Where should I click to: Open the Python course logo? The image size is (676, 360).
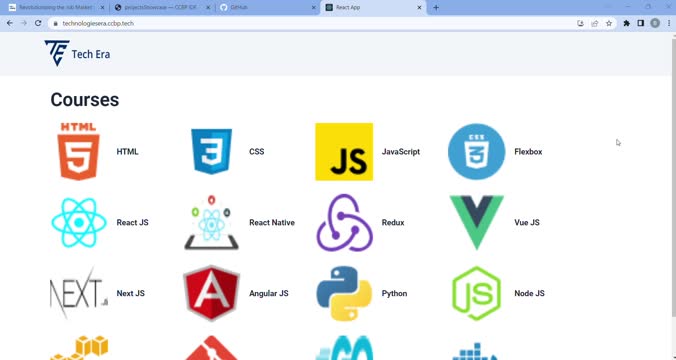(x=344, y=293)
